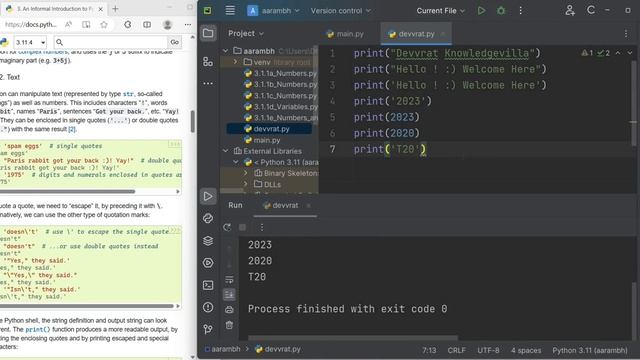Open the Version control dropdown

341,11
